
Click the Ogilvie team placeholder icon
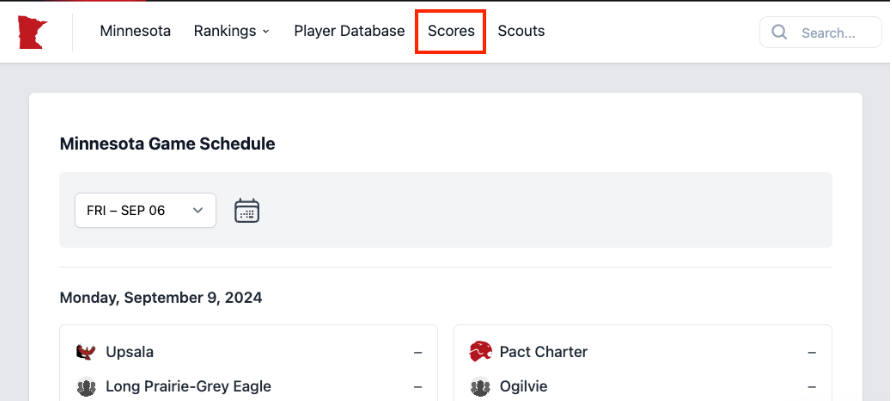(x=480, y=387)
